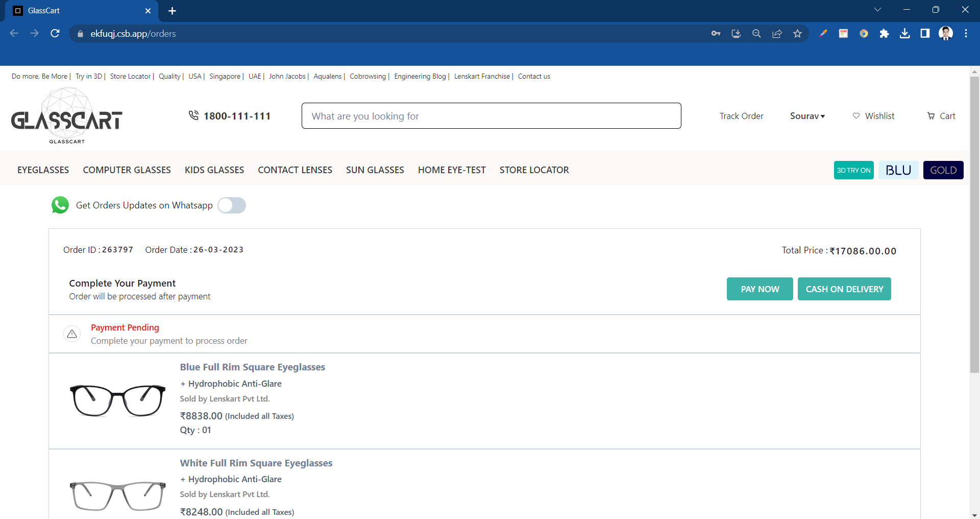Open the Extensions puzzle piece menu

884,34
